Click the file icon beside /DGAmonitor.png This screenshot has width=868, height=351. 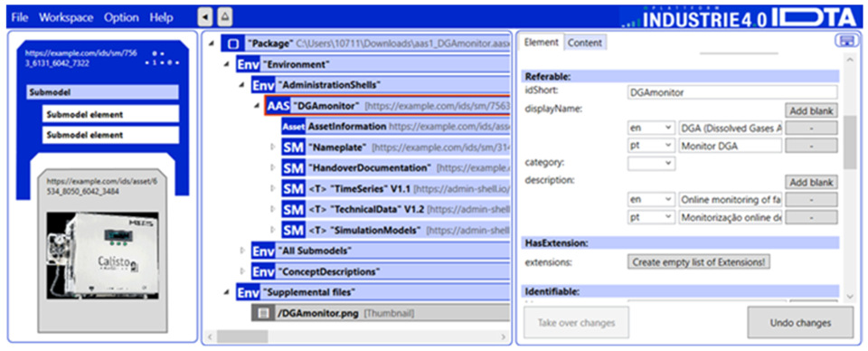pyautogui.click(x=263, y=313)
